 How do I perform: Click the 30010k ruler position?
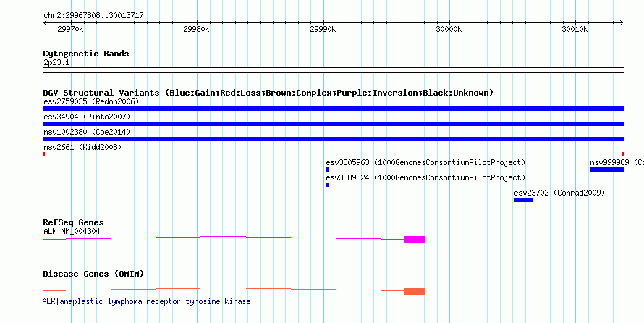(x=575, y=29)
